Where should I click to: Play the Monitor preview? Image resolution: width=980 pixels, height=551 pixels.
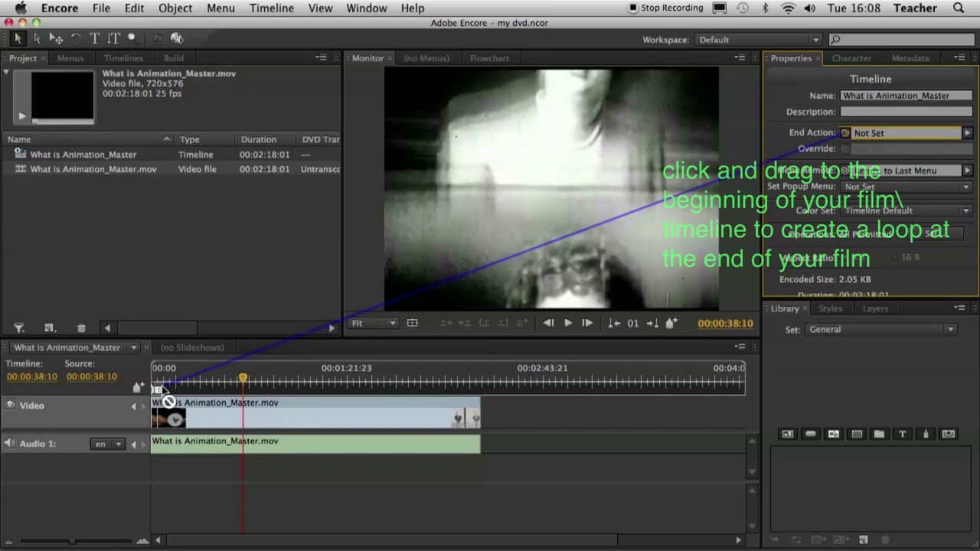pos(567,323)
